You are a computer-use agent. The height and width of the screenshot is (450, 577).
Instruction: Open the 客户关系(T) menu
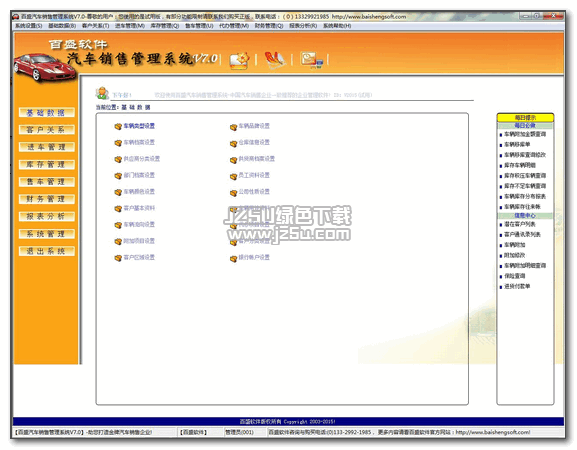pyautogui.click(x=95, y=26)
